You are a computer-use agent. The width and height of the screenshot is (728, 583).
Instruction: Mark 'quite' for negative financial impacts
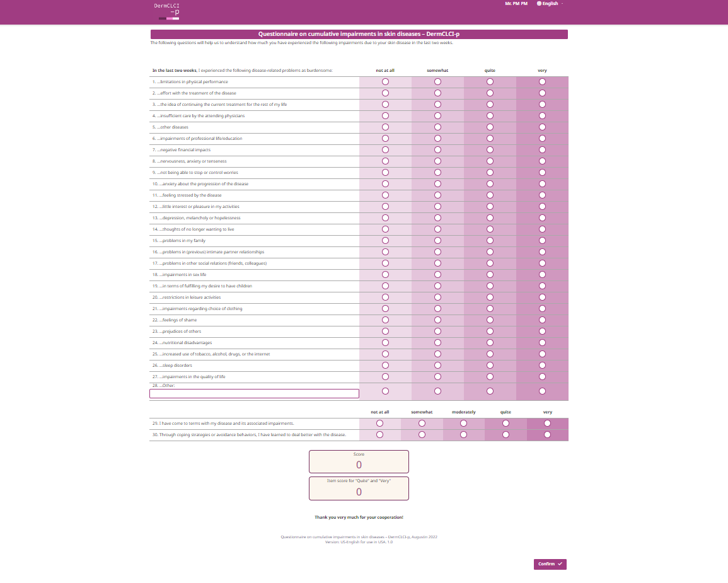point(490,150)
